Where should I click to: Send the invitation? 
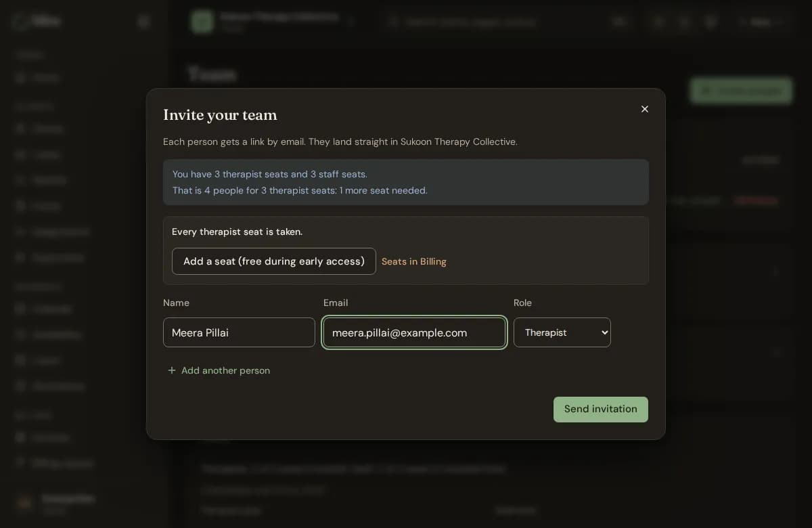(x=601, y=410)
